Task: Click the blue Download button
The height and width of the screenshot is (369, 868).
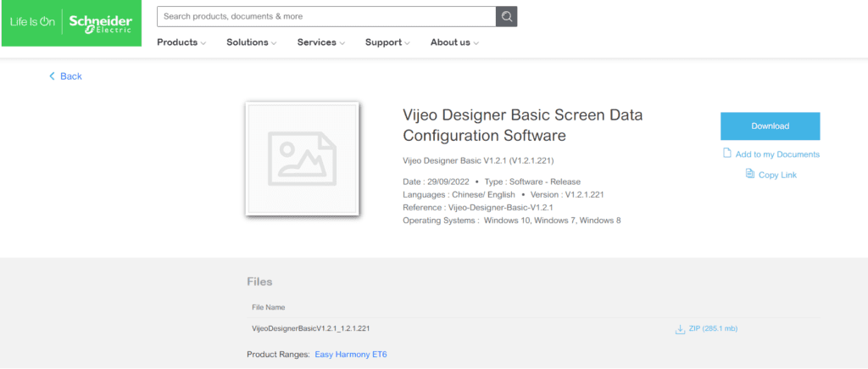Action: point(770,126)
